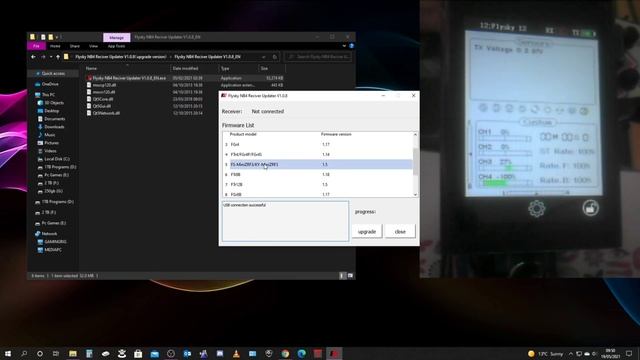640x360 pixels.
Task: Launch VLC media player from taskbar
Action: pyautogui.click(x=236, y=353)
